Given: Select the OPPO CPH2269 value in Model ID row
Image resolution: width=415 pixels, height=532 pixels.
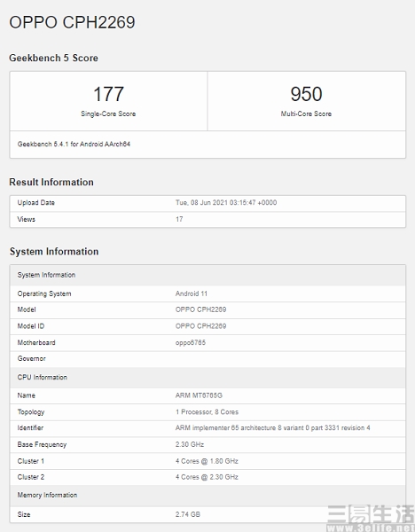Looking at the screenshot, I should [201, 326].
